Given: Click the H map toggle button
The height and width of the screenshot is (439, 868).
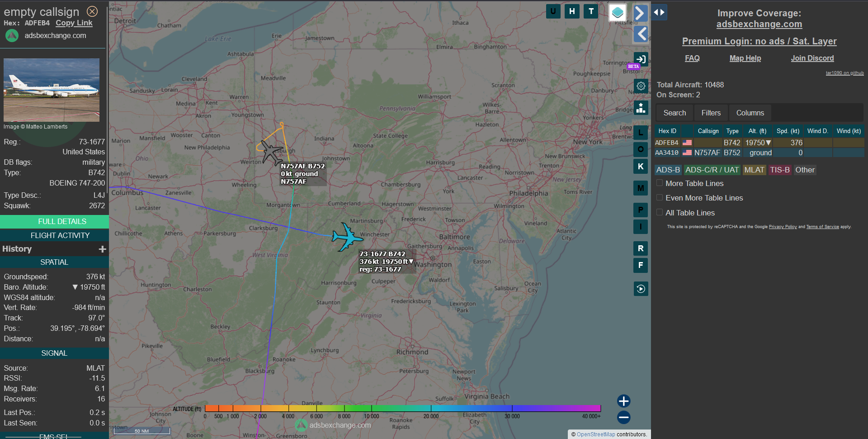Looking at the screenshot, I should [x=572, y=11].
